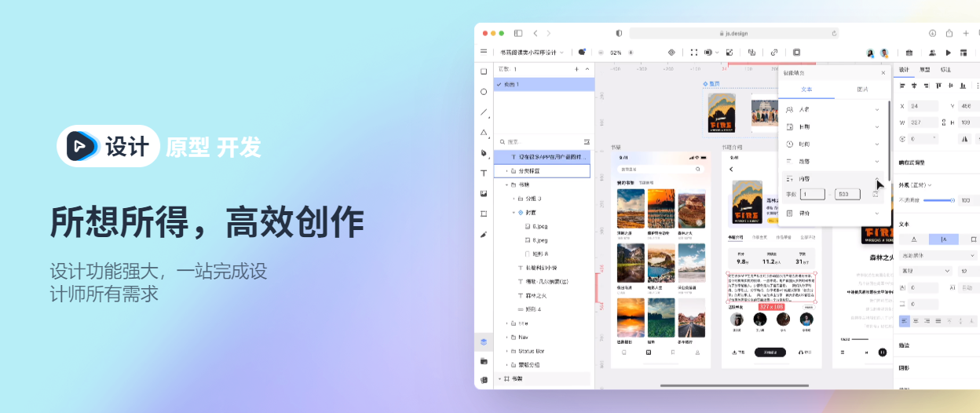Click the zoom out minus button
The height and width of the screenshot is (413, 980).
[601, 53]
